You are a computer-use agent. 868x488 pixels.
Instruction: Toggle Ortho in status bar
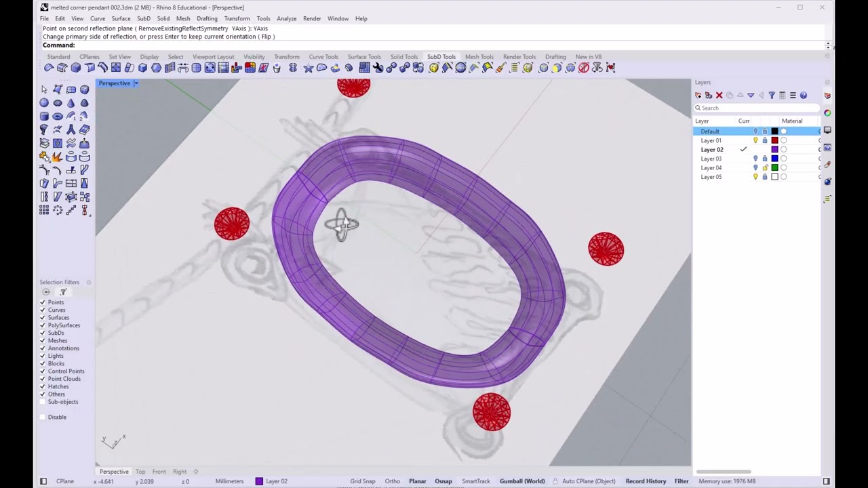(393, 481)
